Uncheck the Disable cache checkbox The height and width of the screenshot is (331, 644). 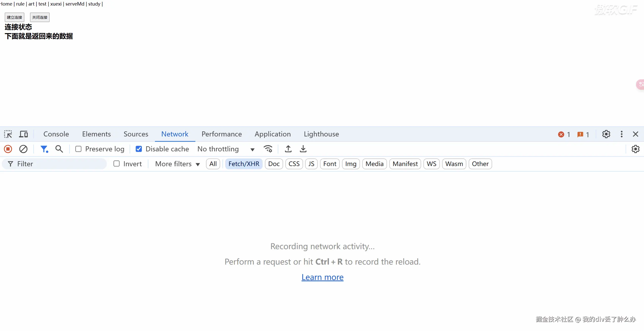tap(139, 149)
